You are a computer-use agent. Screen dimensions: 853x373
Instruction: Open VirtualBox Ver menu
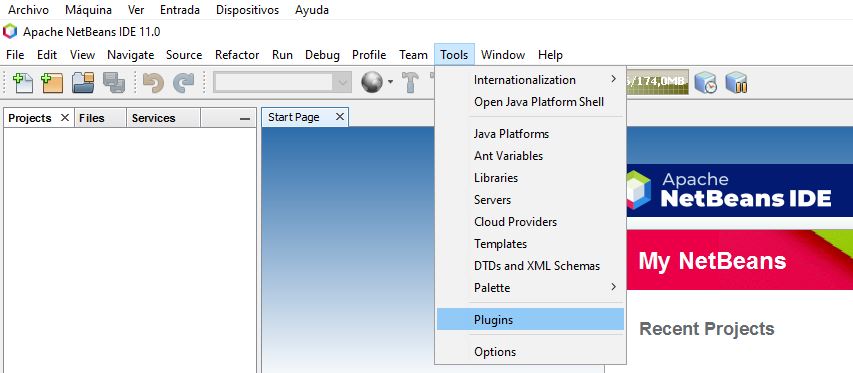click(136, 10)
